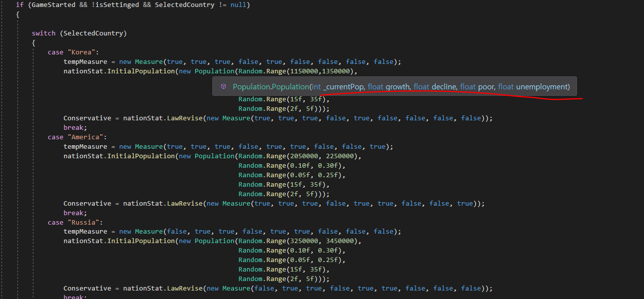This screenshot has height=299, width=644.
Task: Click tempMeasure in the Korea case
Action: [85, 62]
